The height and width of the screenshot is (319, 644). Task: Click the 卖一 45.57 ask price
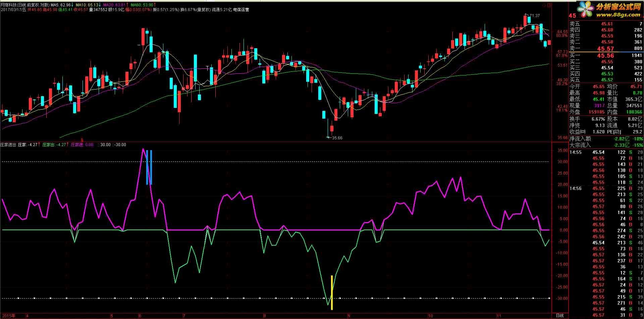point(605,49)
